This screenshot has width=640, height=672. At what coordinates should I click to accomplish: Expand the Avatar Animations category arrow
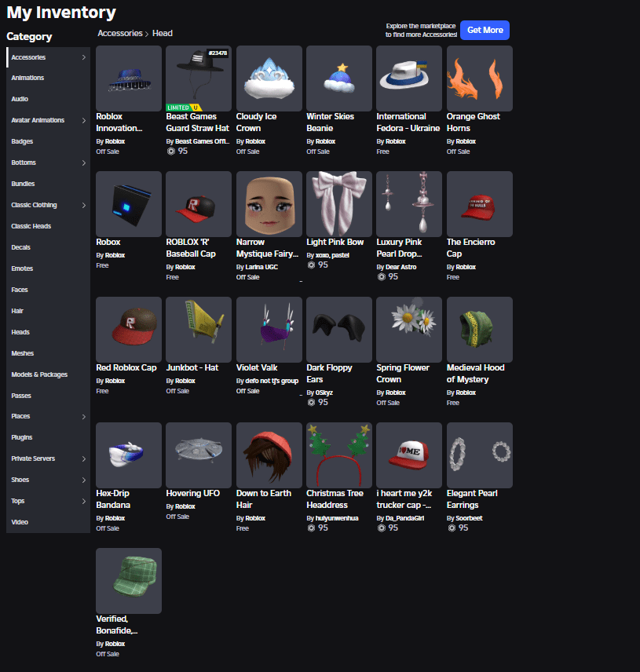(84, 120)
